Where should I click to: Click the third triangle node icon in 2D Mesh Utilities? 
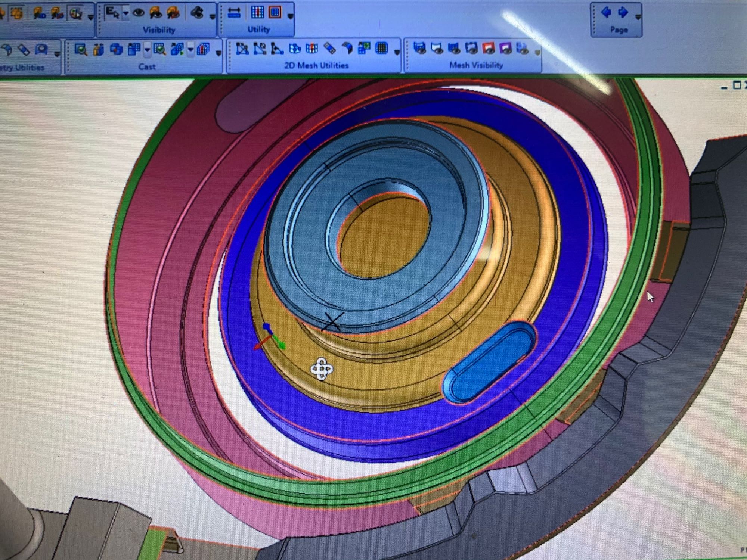[277, 49]
